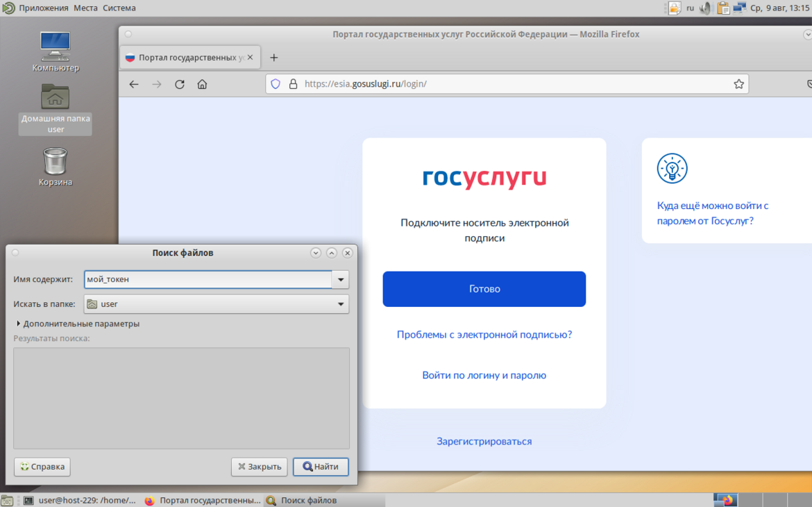Click the Имя содержит text field
812x507 pixels.
(208, 279)
